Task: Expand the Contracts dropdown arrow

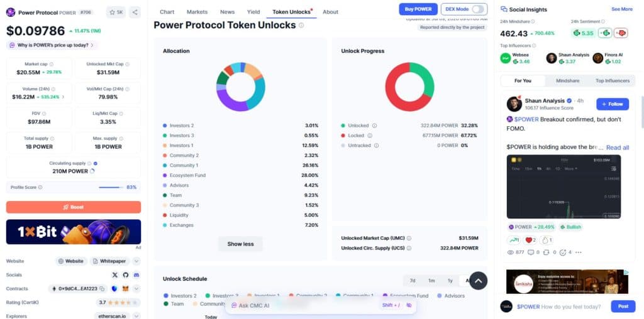Action: coord(136,289)
